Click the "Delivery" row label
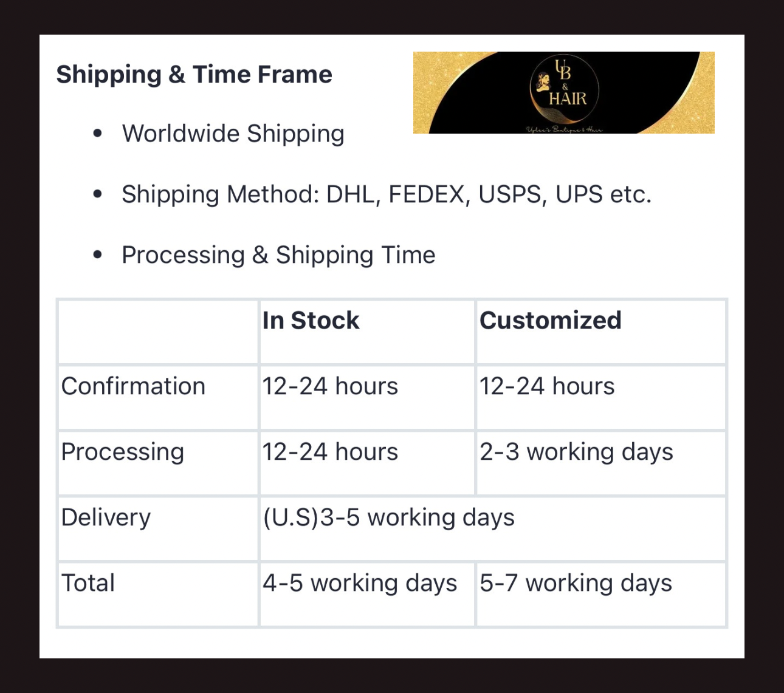The height and width of the screenshot is (693, 784). 106,517
